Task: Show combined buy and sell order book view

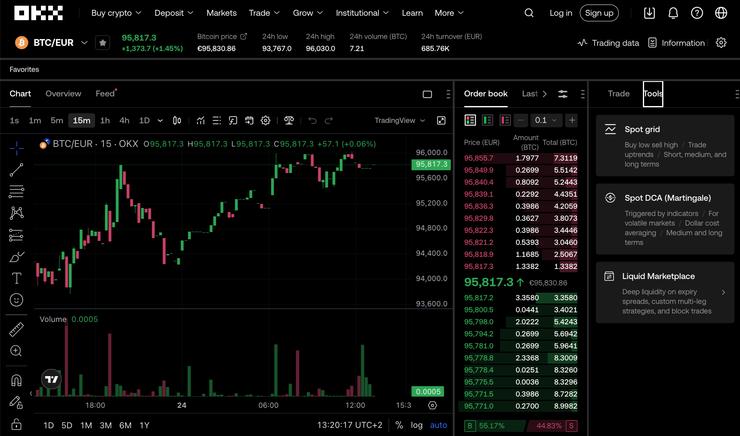Action: 470,120
